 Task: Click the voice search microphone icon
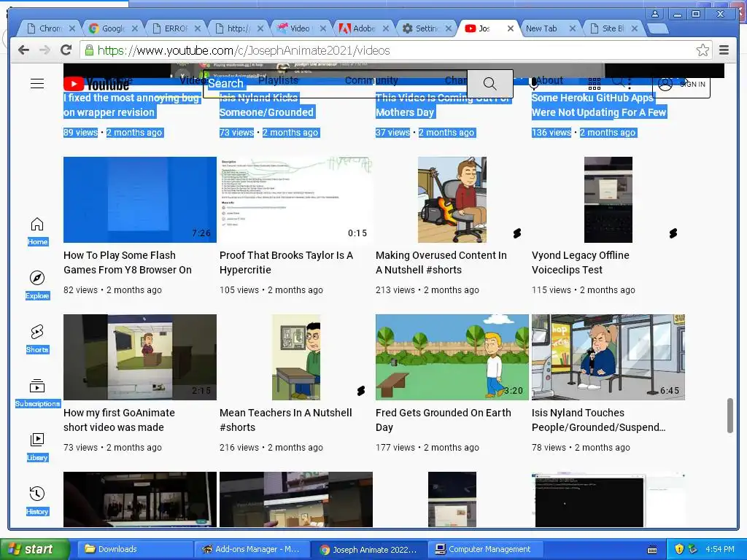pyautogui.click(x=533, y=84)
